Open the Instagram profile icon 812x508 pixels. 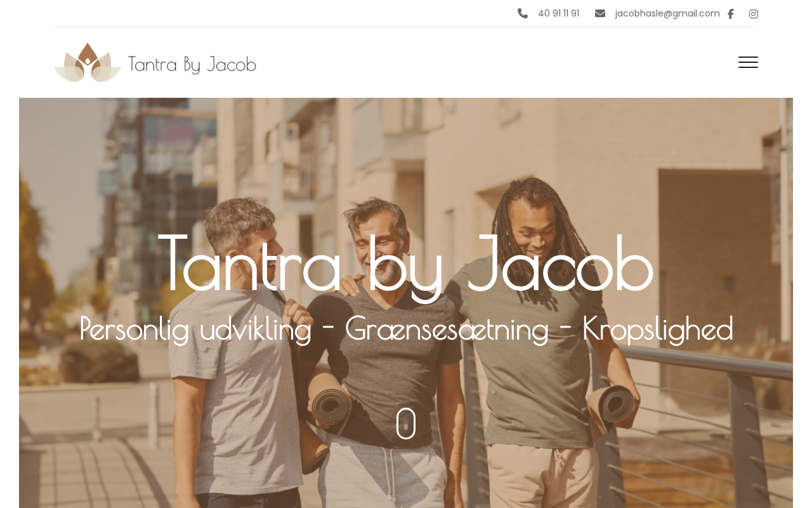[754, 14]
